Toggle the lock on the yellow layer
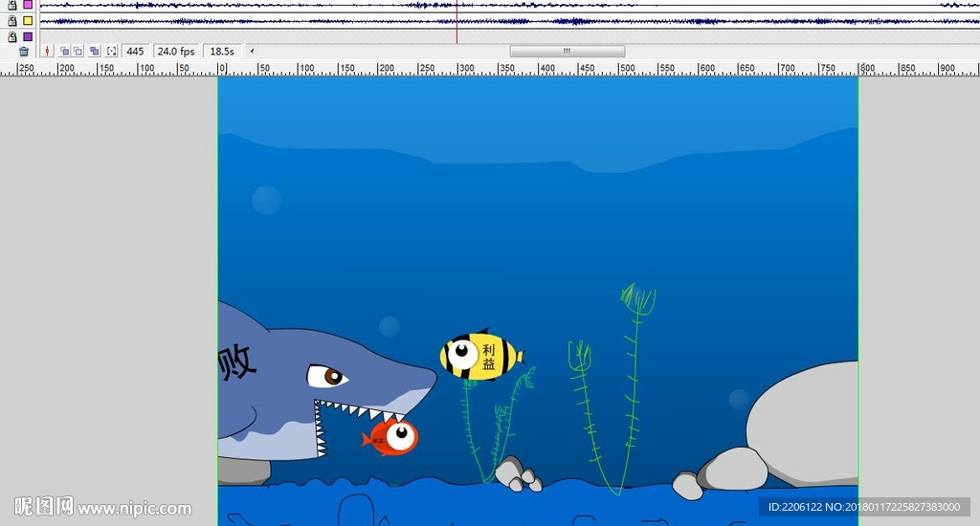The width and height of the screenshot is (980, 526). click(12, 21)
